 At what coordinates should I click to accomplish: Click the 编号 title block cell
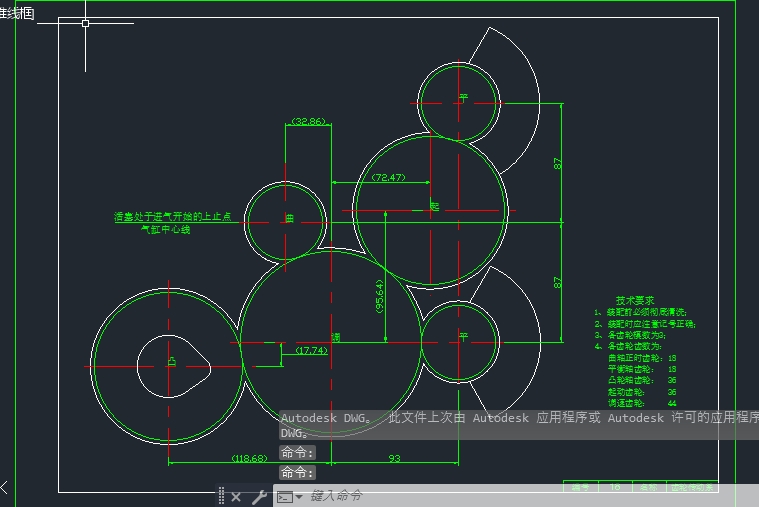click(x=581, y=487)
